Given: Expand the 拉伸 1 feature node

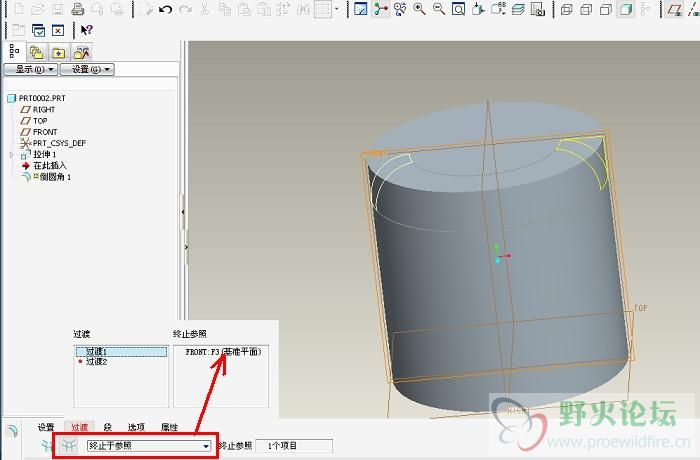Looking at the screenshot, I should [12, 155].
